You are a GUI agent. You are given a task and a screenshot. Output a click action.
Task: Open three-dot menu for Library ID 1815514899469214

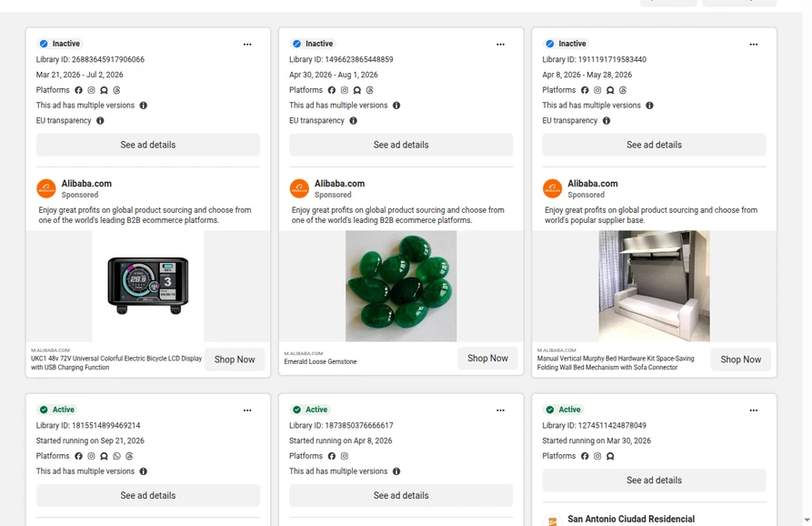click(247, 410)
